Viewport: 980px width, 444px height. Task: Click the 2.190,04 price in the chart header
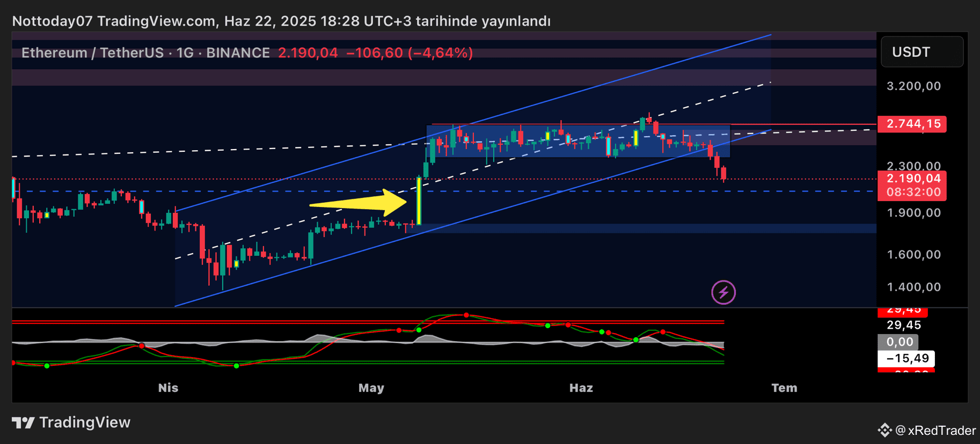308,53
